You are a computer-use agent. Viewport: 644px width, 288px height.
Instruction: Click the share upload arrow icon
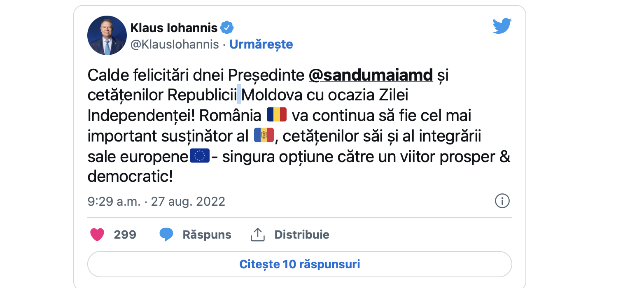257,235
